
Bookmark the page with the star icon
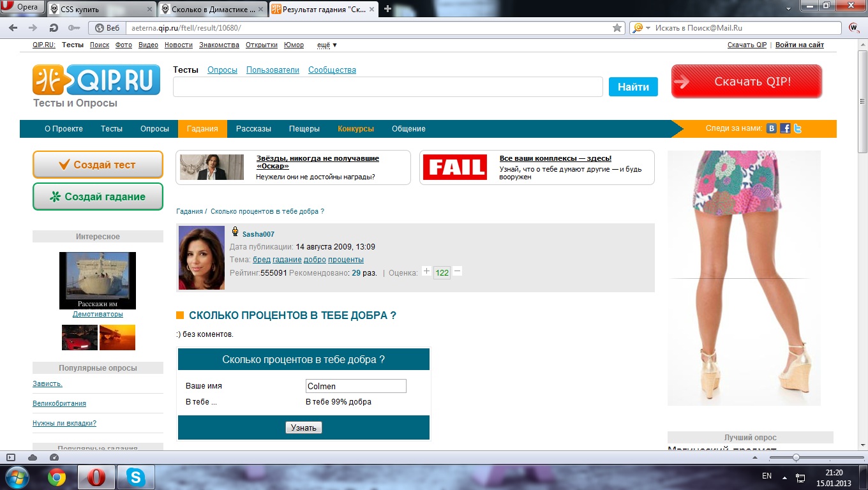[617, 28]
